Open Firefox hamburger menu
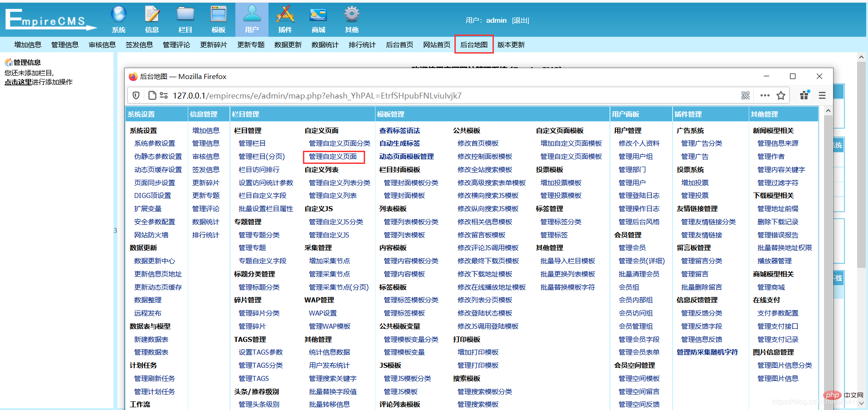 click(x=822, y=95)
